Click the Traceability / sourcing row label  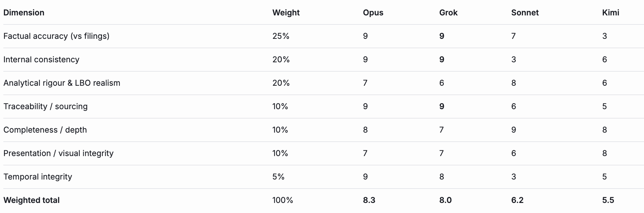[45, 106]
